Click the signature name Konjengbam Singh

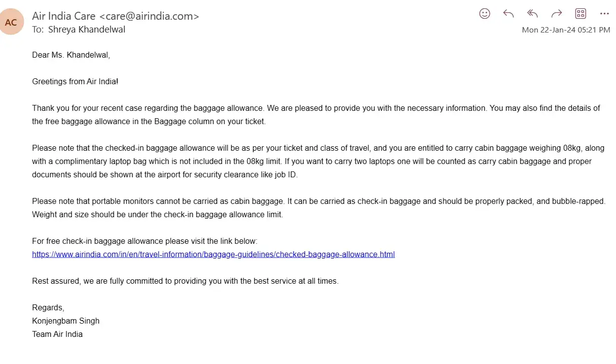(66, 321)
